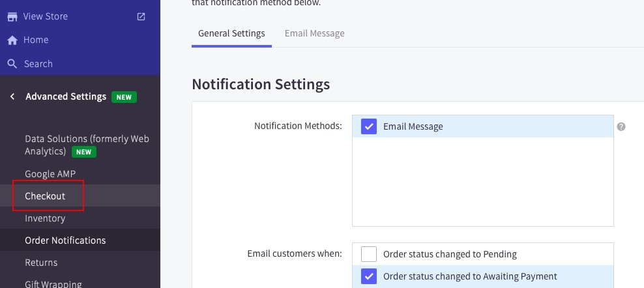Open Gift Wrapping settings
This screenshot has height=288, width=644.
[53, 283]
